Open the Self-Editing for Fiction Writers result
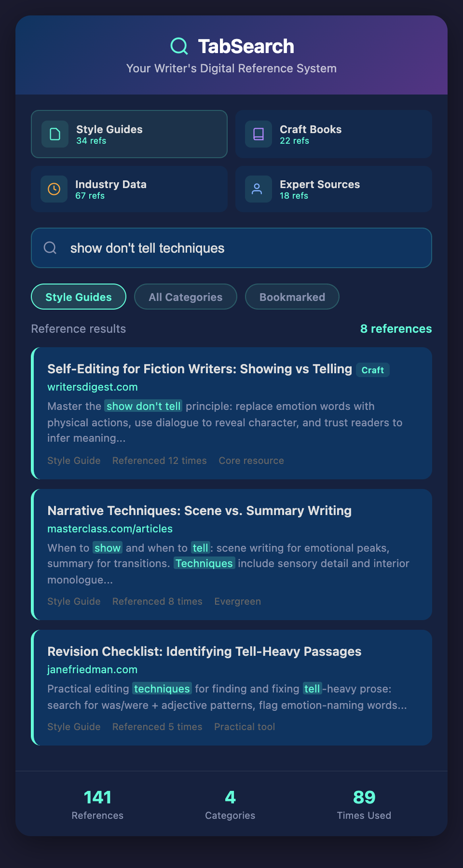 (200, 369)
